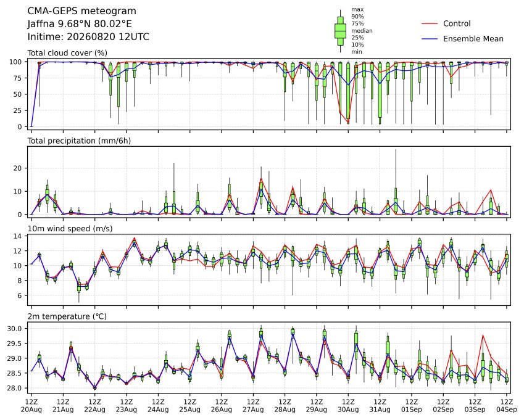The image size is (524, 420).
Task: Select the Control legend label
Action: 457,23
